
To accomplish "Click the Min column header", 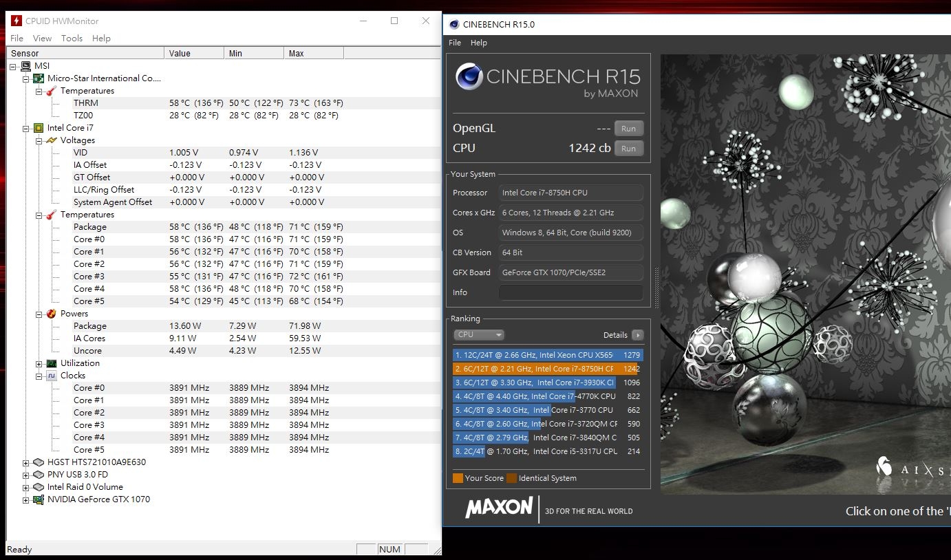I will (254, 53).
